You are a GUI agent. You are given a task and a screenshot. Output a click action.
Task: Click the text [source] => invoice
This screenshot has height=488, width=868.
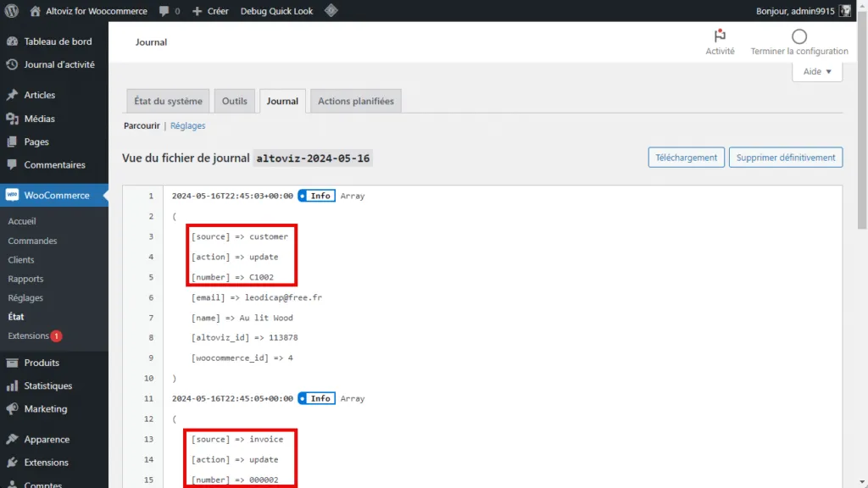[237, 440]
